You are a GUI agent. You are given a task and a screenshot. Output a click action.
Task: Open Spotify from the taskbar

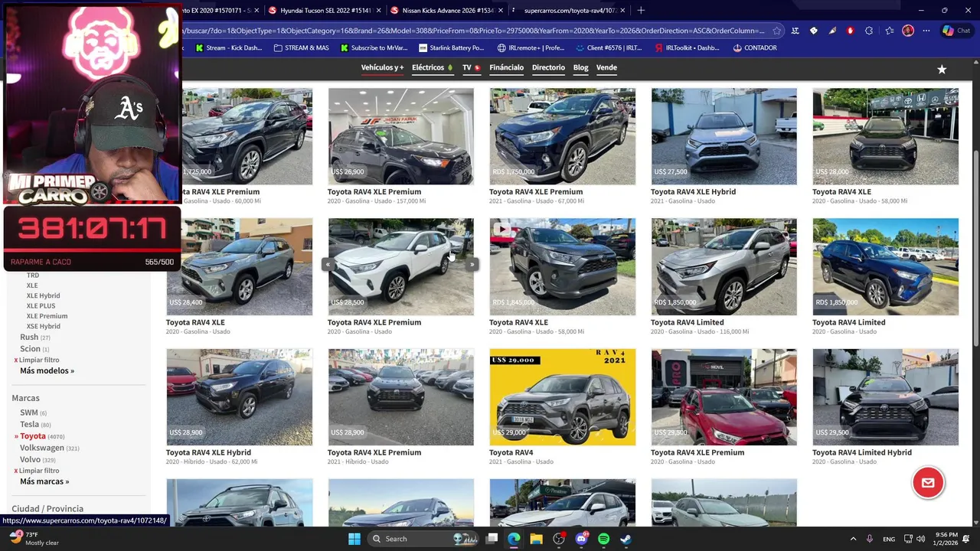click(603, 539)
